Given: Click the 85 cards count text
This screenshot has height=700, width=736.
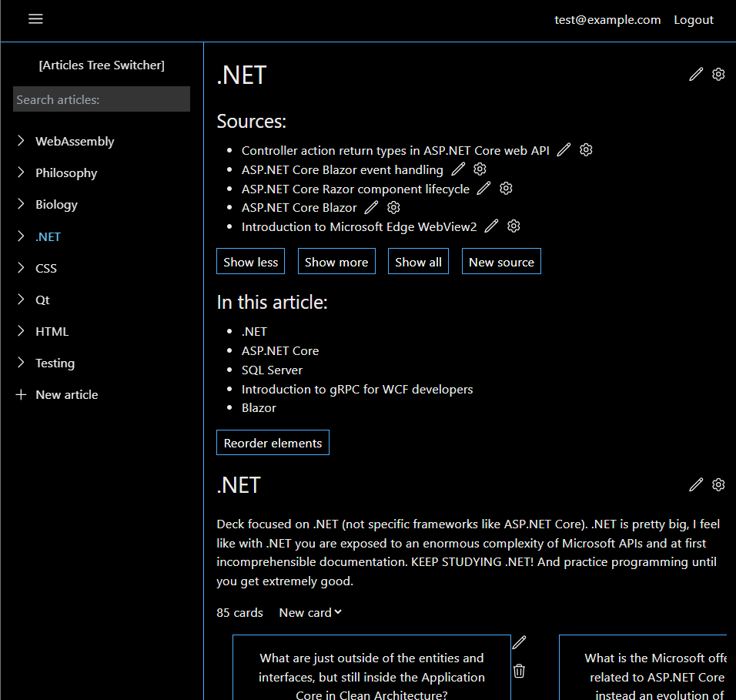Looking at the screenshot, I should point(239,613).
